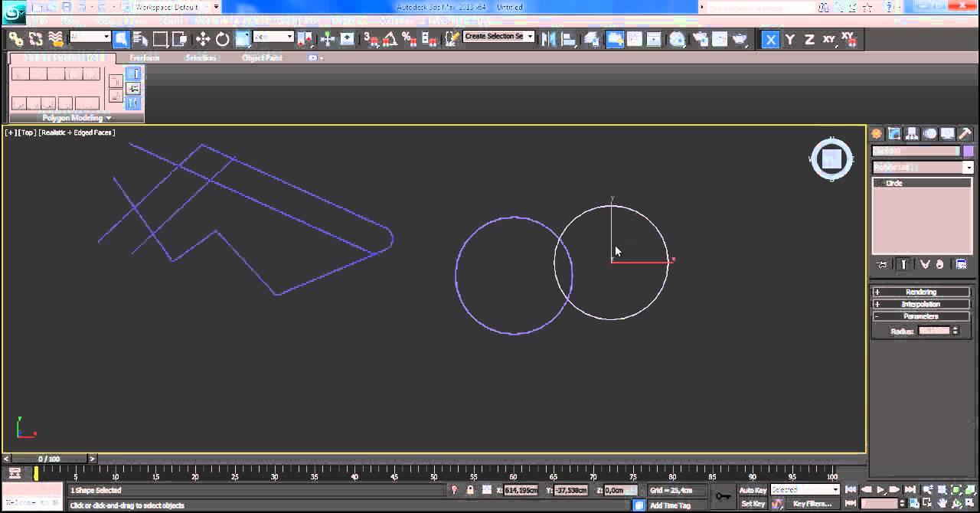
Task: Open the Layer Manager
Action: click(591, 39)
